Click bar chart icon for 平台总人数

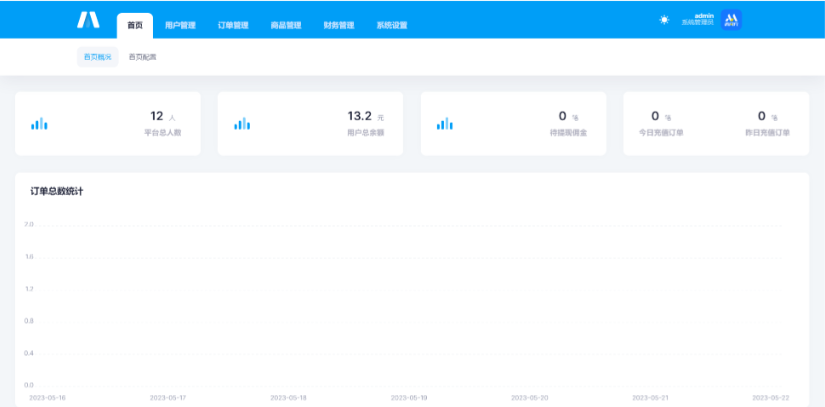pos(39,124)
